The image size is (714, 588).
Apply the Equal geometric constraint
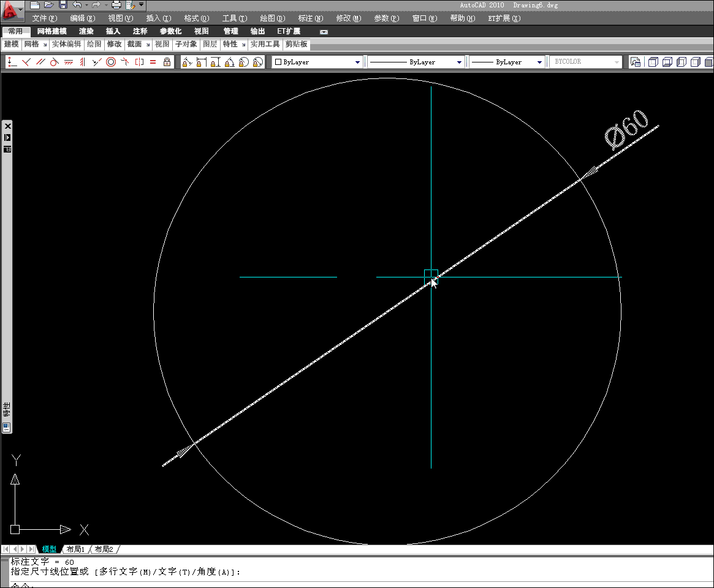tap(153, 62)
